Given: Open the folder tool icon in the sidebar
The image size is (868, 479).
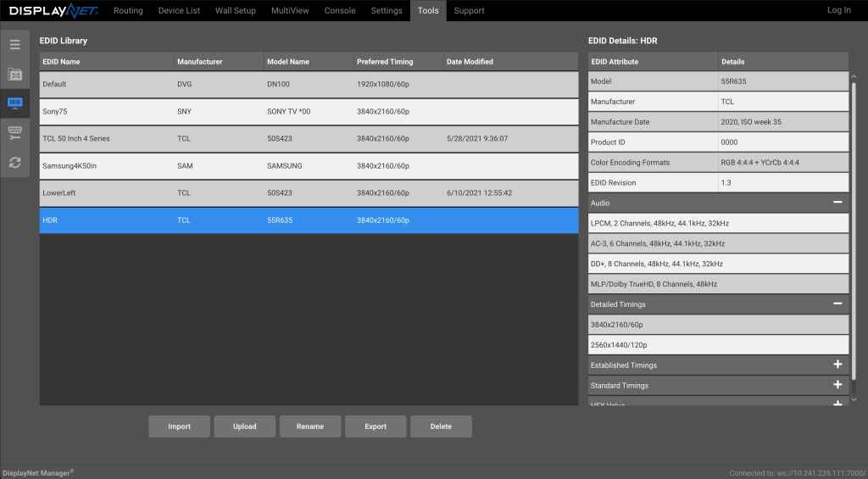Looking at the screenshot, I should pos(15,74).
